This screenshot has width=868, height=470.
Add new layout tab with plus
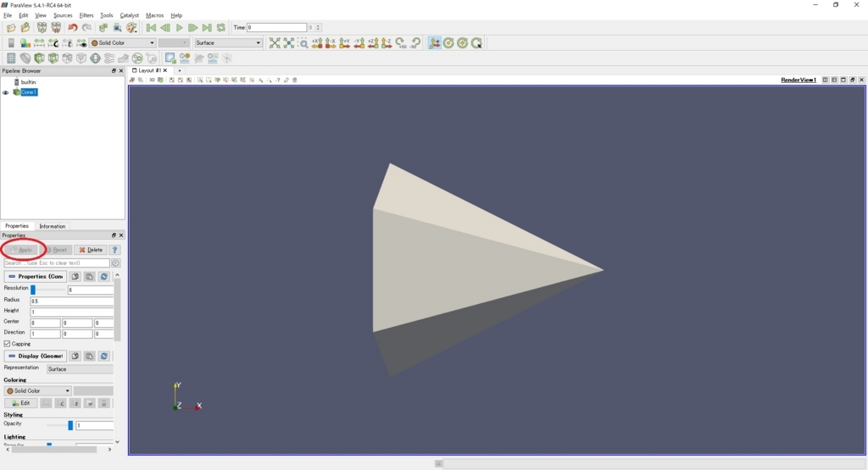(180, 71)
